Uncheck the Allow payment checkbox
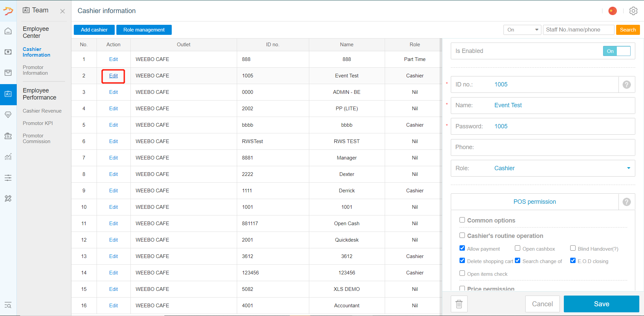Screen dimensions: 644x316 point(462,248)
